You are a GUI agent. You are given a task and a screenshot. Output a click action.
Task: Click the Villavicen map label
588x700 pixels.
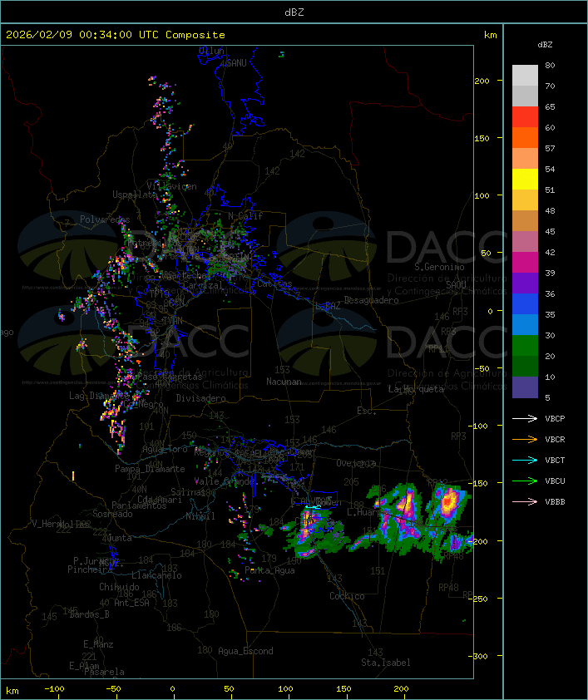tap(172, 186)
